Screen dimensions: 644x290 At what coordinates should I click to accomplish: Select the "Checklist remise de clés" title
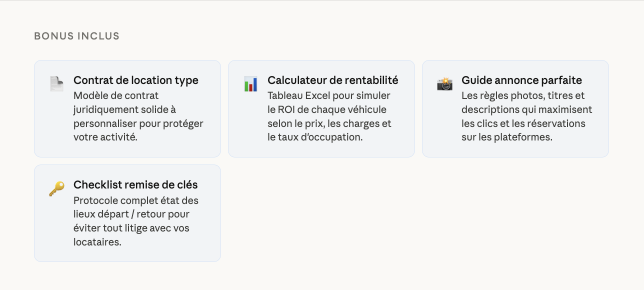(x=135, y=185)
